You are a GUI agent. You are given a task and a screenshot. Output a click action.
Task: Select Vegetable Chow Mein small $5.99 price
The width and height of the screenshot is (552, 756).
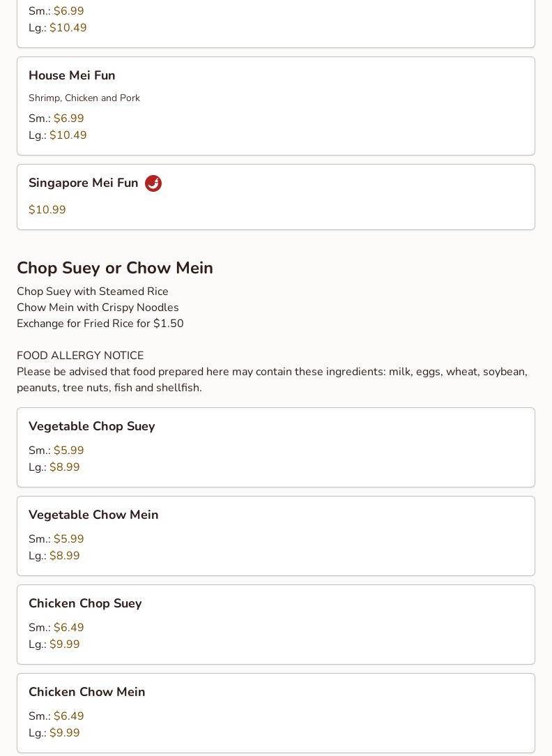[68, 539]
